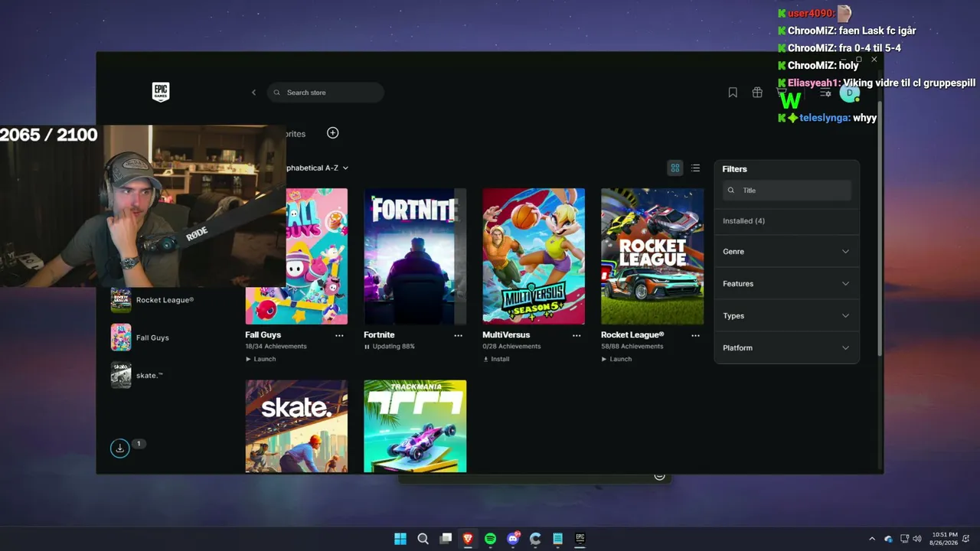The height and width of the screenshot is (551, 980).
Task: Open Discord from the taskbar
Action: pyautogui.click(x=513, y=539)
